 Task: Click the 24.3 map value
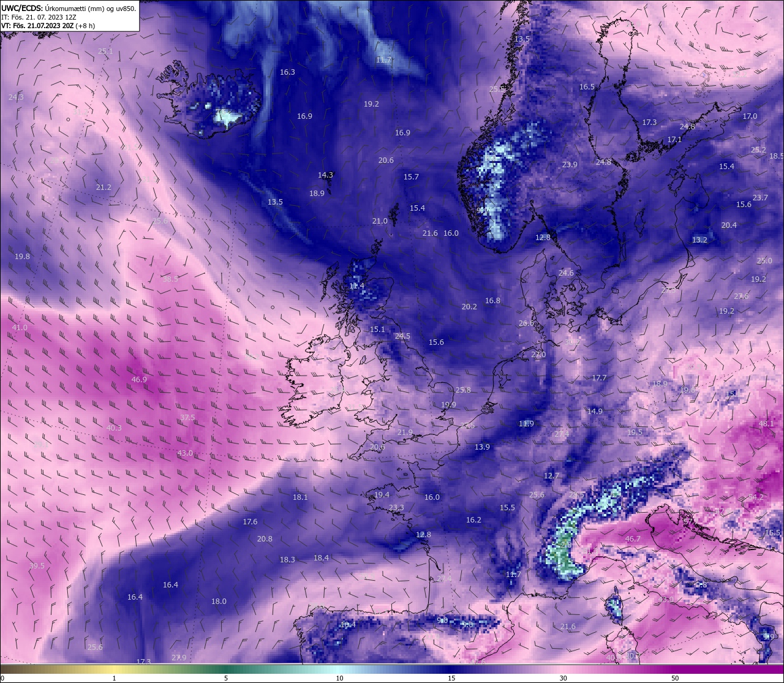coord(16,97)
